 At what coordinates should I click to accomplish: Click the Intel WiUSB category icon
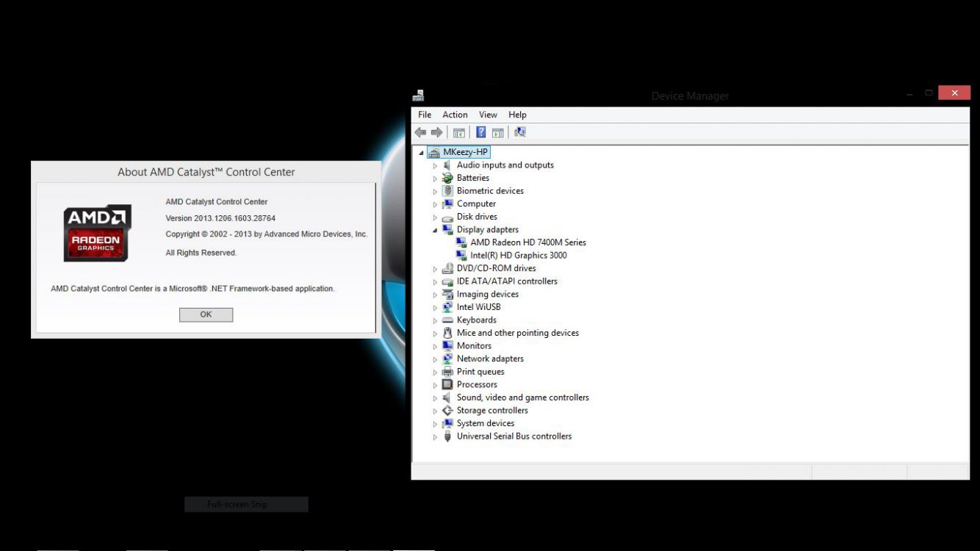click(x=447, y=307)
